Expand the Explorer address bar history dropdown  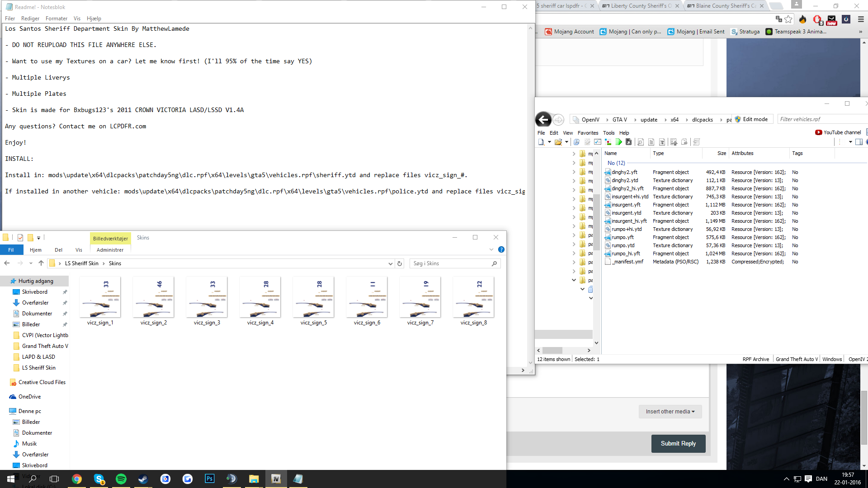[390, 263]
